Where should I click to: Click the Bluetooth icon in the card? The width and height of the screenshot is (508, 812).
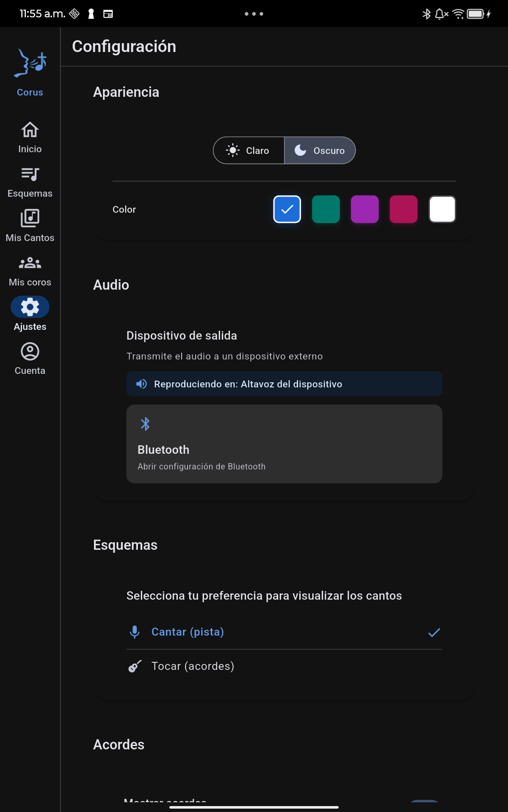[x=145, y=424]
